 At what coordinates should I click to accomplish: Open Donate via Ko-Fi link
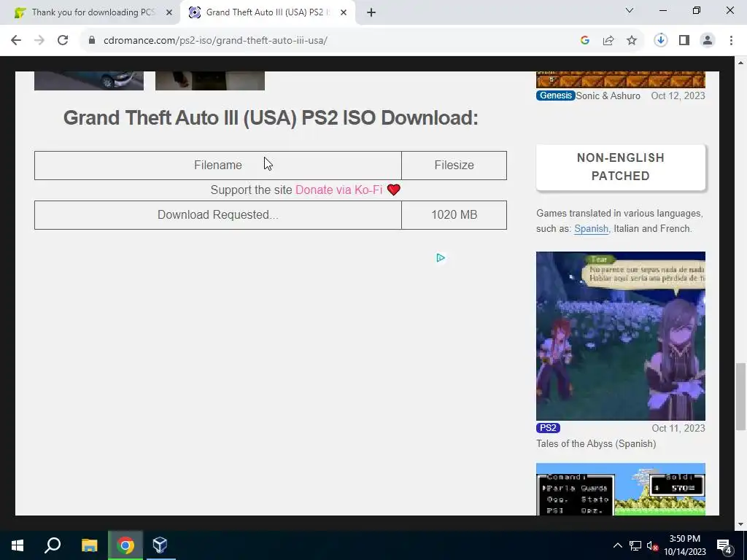tap(338, 190)
